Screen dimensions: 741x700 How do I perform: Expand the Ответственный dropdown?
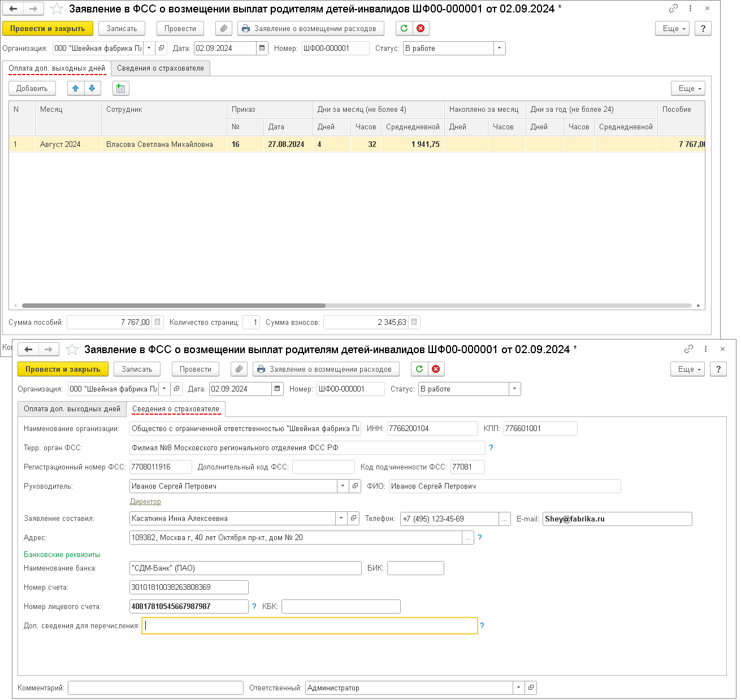tap(519, 688)
